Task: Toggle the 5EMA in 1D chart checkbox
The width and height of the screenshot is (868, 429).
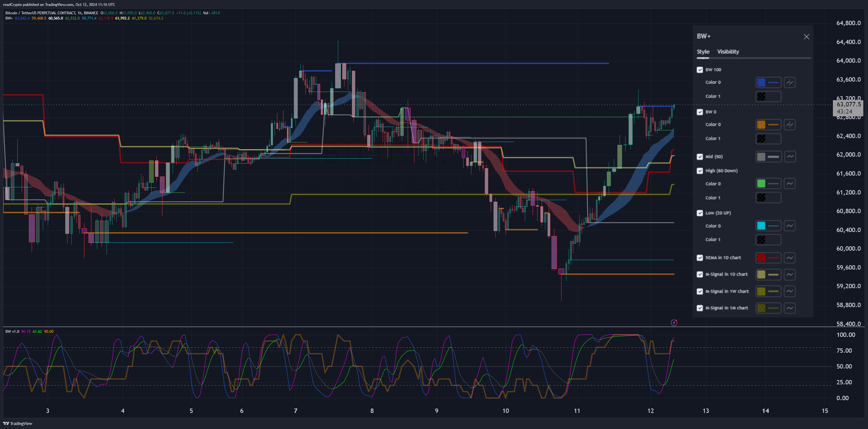Action: point(700,258)
